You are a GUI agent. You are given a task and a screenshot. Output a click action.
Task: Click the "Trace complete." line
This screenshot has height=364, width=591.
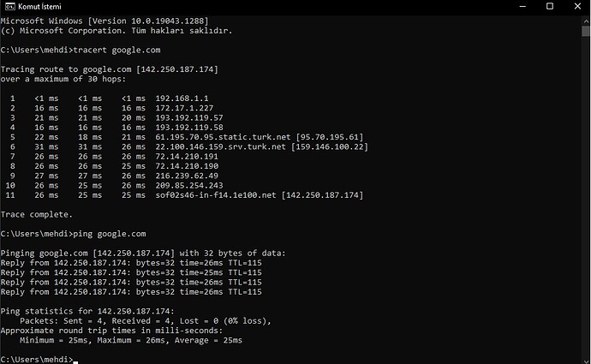coord(37,214)
